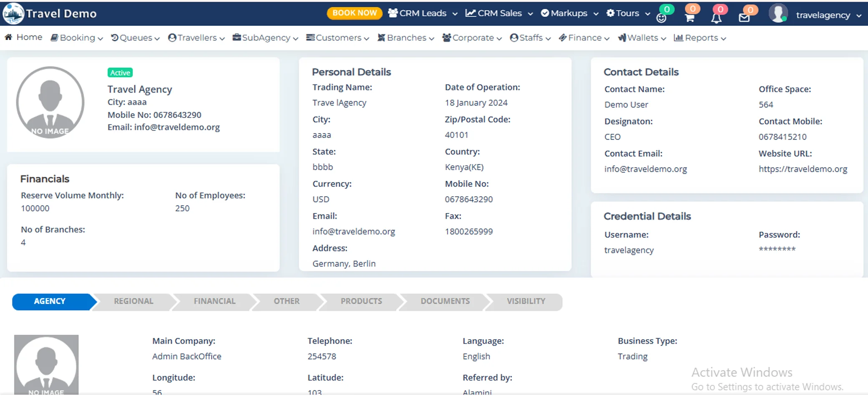The width and height of the screenshot is (868, 396).
Task: Click the BOOK NOW button
Action: 354,13
